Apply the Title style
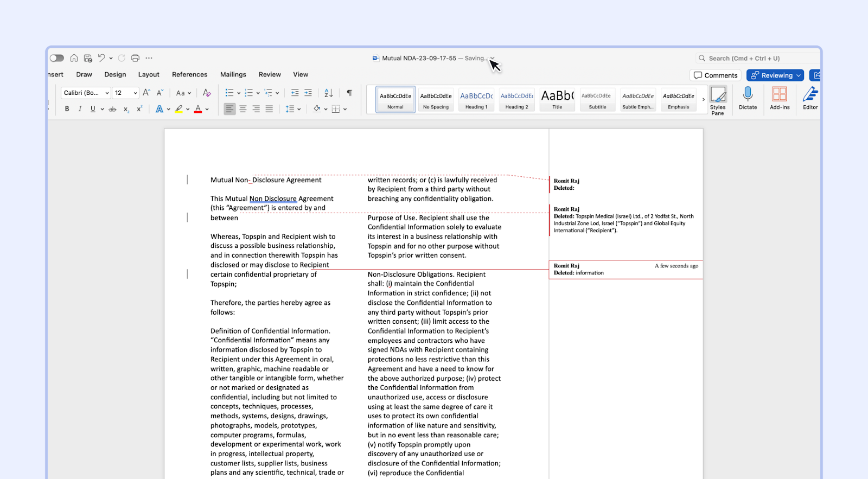 click(x=557, y=99)
